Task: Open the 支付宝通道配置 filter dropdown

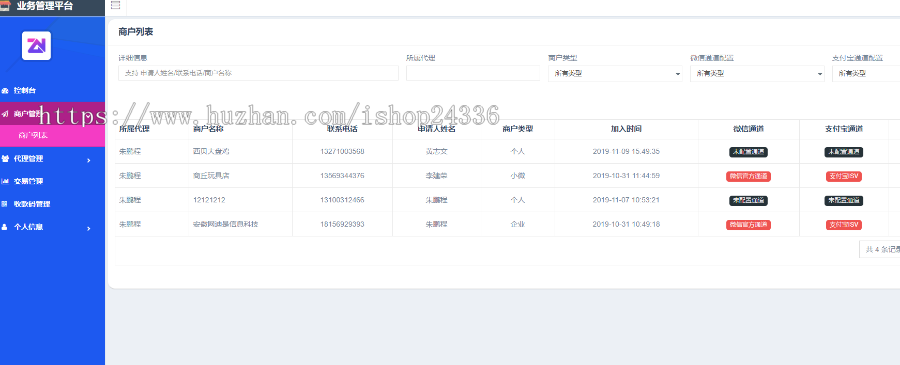Action: (x=866, y=73)
